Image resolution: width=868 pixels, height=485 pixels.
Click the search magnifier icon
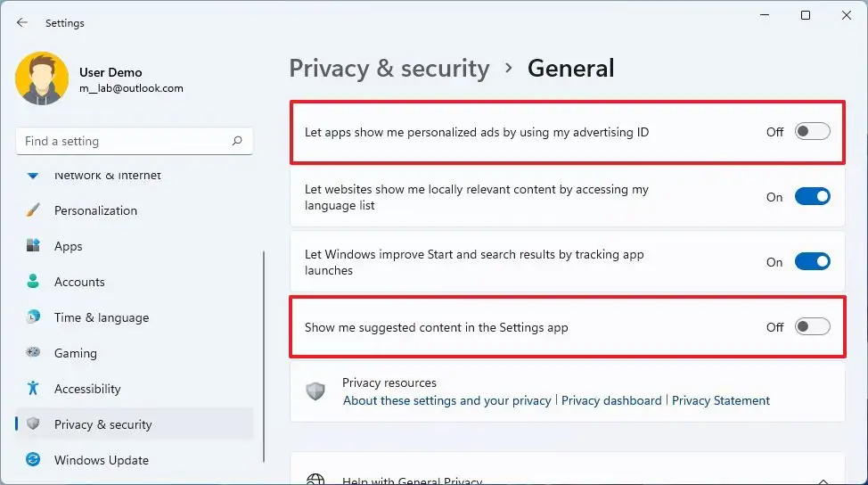pyautogui.click(x=237, y=141)
